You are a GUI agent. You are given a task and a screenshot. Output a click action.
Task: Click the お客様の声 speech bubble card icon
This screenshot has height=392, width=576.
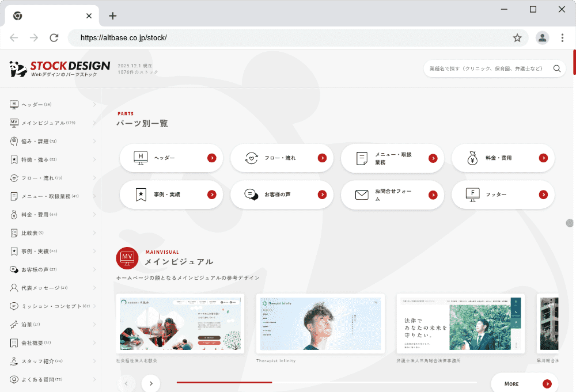(x=251, y=195)
